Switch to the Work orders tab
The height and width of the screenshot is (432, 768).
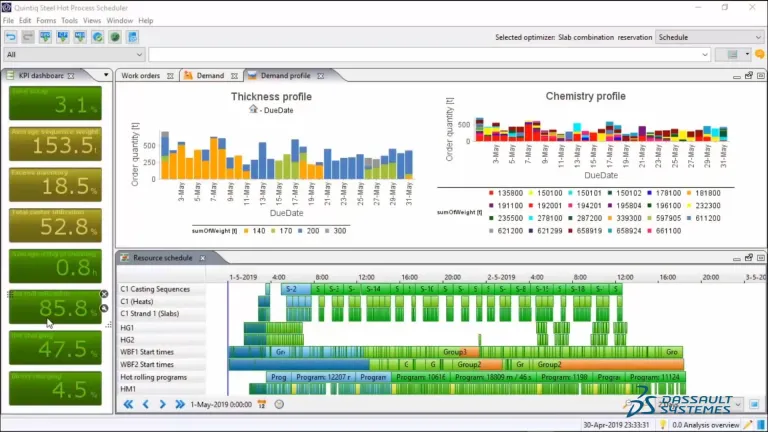[142, 75]
